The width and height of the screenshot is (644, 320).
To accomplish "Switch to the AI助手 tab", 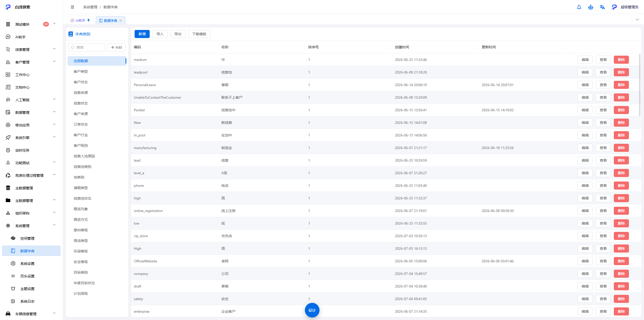I will point(80,20).
